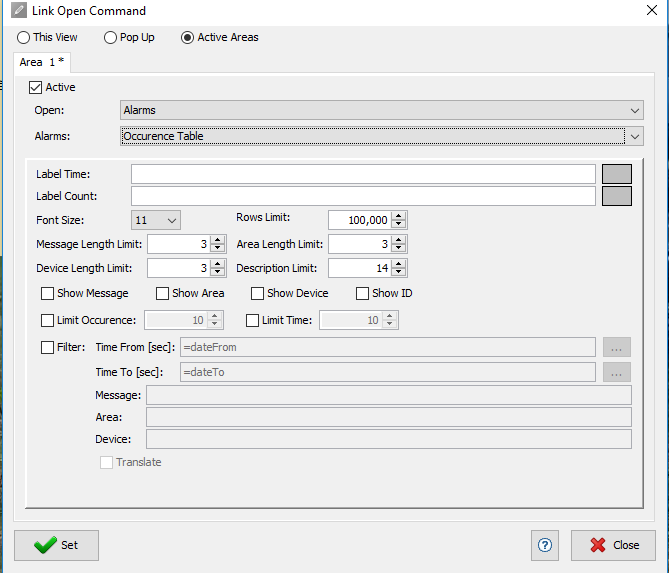Viewport: 669px width, 573px height.
Task: Close the Link Open Command window
Action: pos(652,10)
